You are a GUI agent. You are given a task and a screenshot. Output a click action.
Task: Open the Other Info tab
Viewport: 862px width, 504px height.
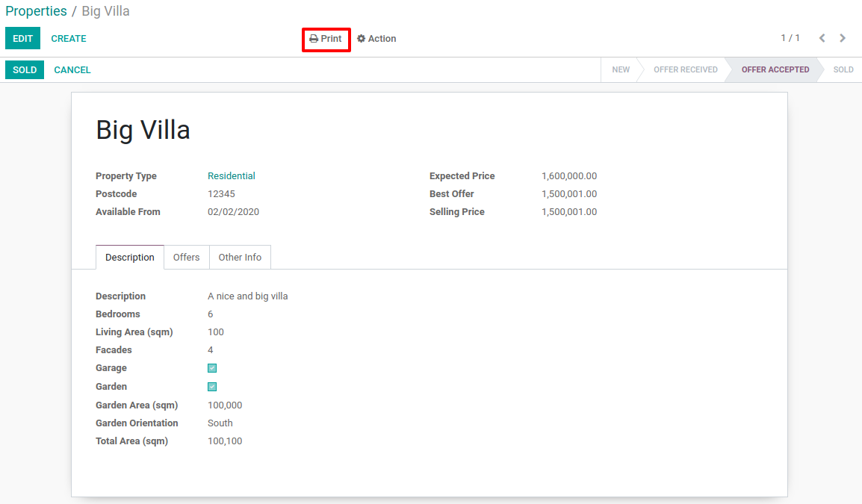[x=240, y=258]
